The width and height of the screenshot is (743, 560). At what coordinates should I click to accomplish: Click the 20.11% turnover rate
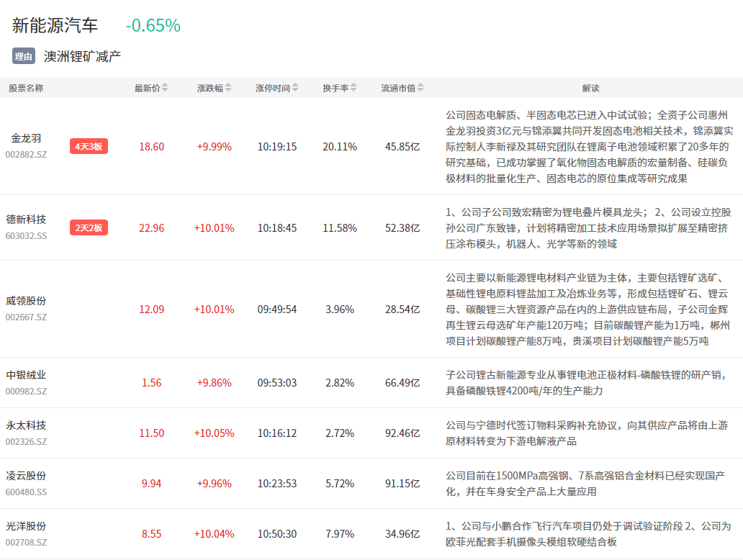pos(340,147)
